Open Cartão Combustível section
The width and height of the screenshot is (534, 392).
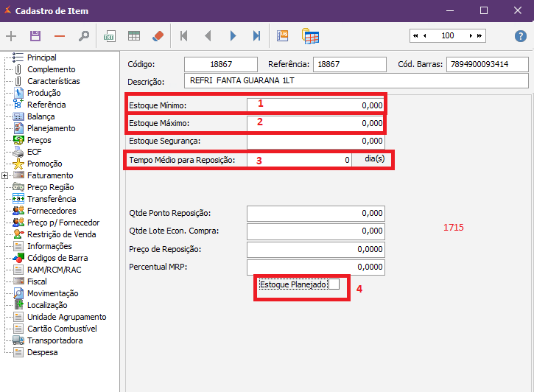pos(62,329)
